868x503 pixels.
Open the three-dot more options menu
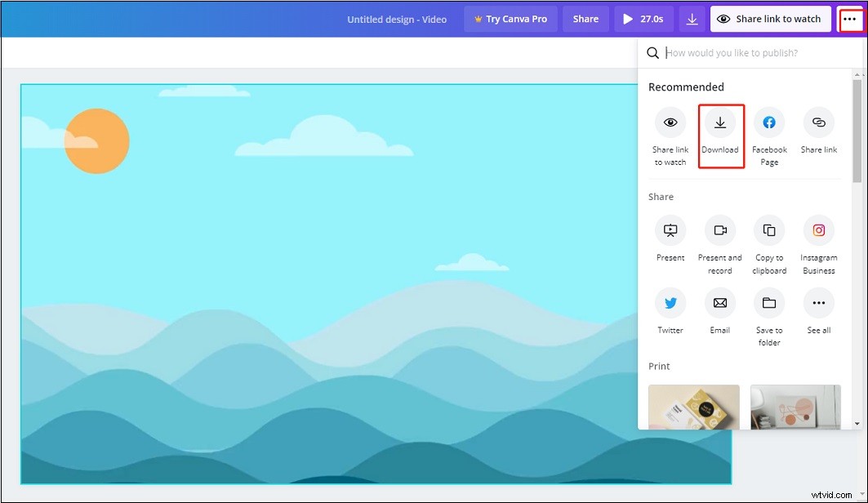850,18
